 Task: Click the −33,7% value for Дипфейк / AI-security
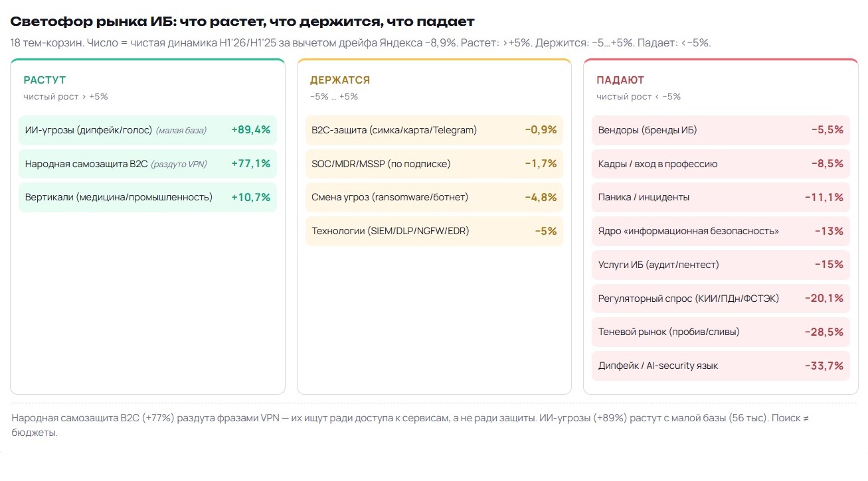click(824, 366)
